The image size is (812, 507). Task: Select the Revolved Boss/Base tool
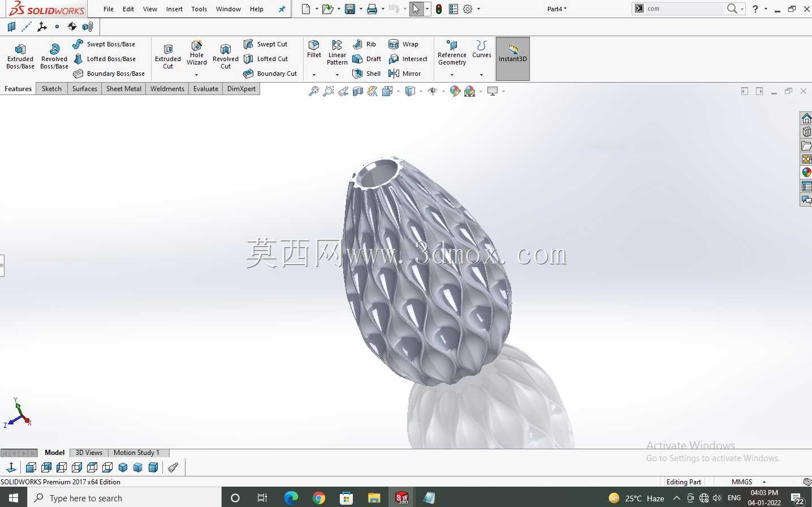(x=54, y=57)
